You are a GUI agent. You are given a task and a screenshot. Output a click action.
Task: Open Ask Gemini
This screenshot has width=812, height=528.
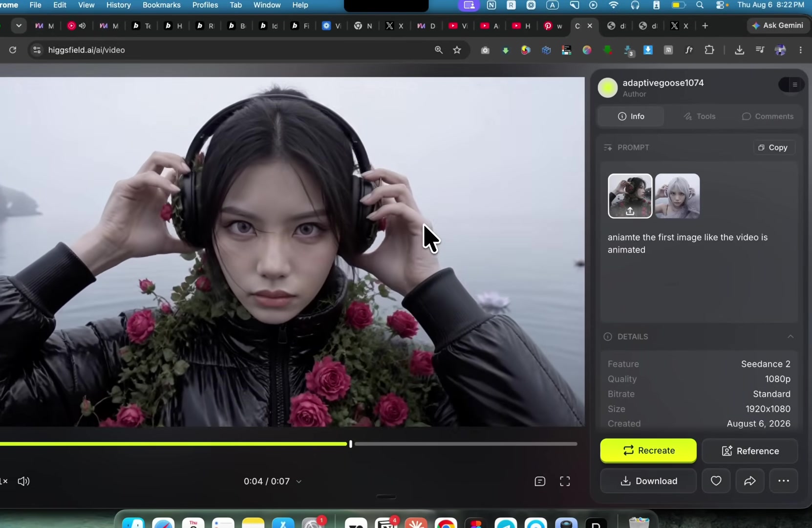(x=777, y=25)
